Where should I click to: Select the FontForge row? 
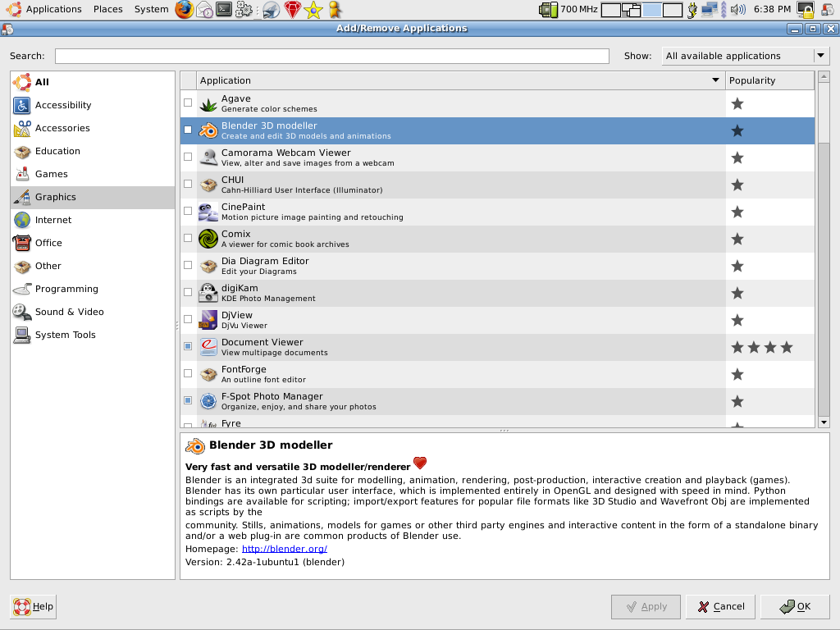497,374
